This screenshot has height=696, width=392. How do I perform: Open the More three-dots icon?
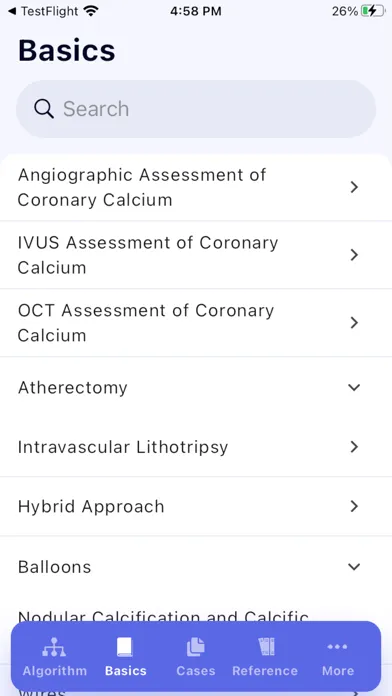(337, 647)
